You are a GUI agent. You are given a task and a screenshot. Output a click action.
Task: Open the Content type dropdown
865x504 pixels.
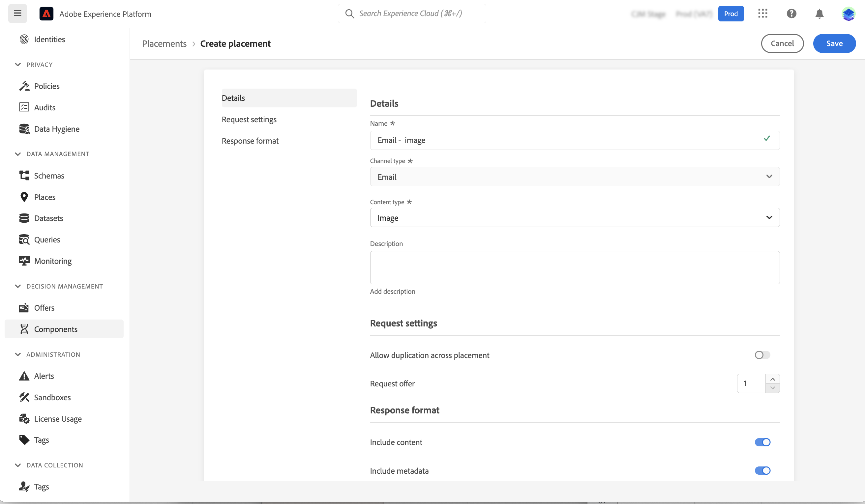[574, 217]
